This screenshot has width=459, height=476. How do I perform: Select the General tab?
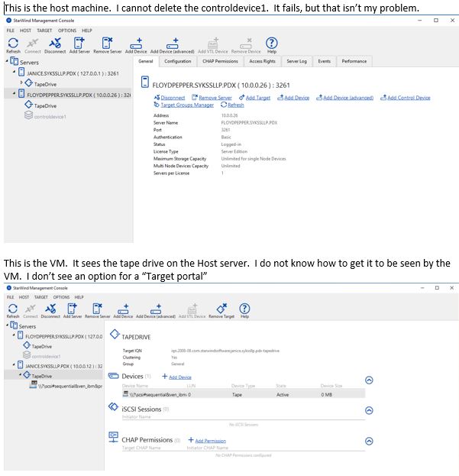[x=146, y=61]
